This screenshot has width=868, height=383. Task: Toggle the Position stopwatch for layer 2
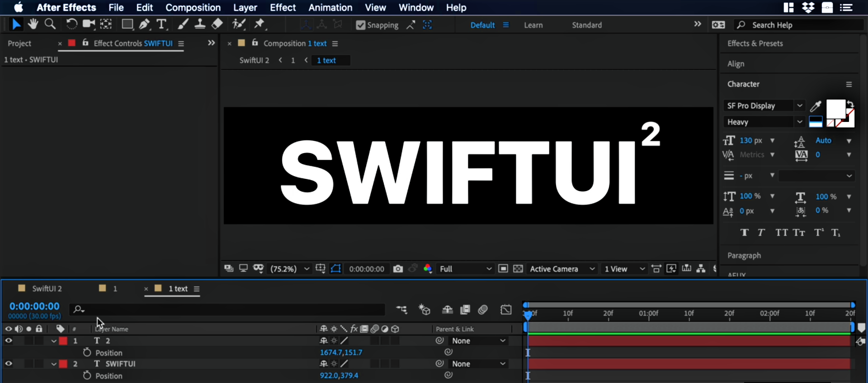click(x=87, y=352)
